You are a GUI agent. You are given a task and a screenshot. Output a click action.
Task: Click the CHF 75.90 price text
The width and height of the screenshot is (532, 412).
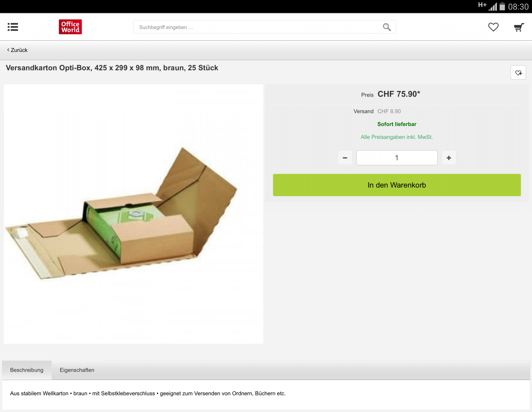399,94
